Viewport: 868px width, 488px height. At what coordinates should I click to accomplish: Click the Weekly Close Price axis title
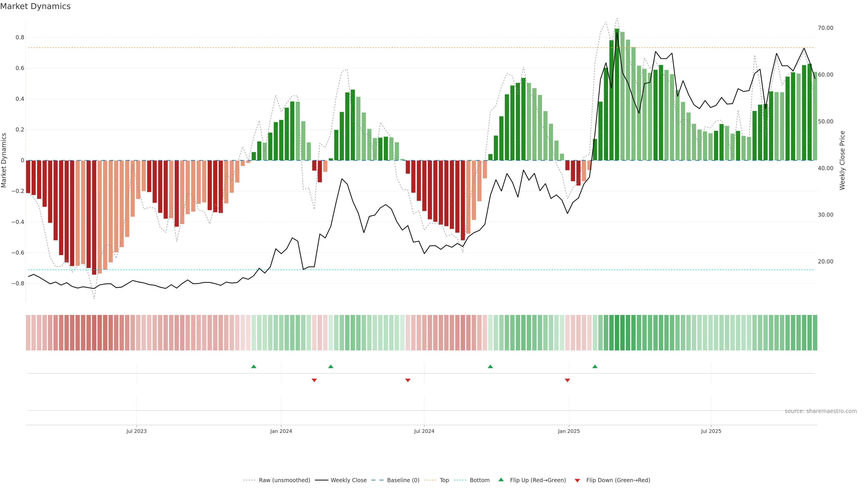point(842,160)
